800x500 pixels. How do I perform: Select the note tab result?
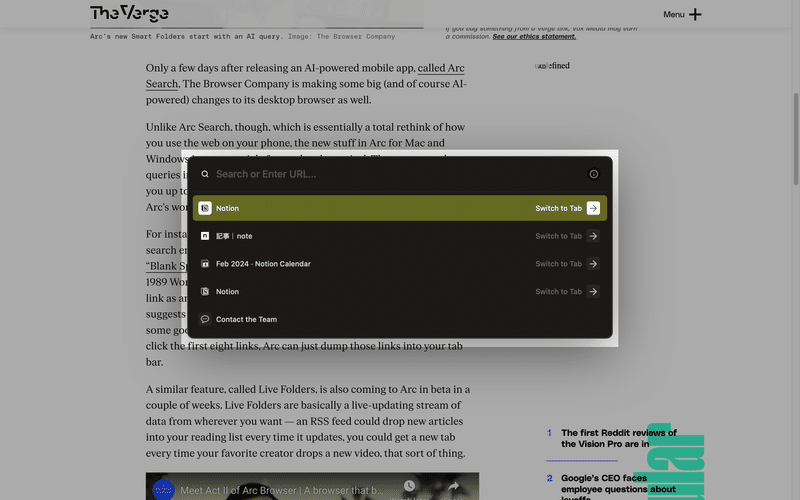399,236
